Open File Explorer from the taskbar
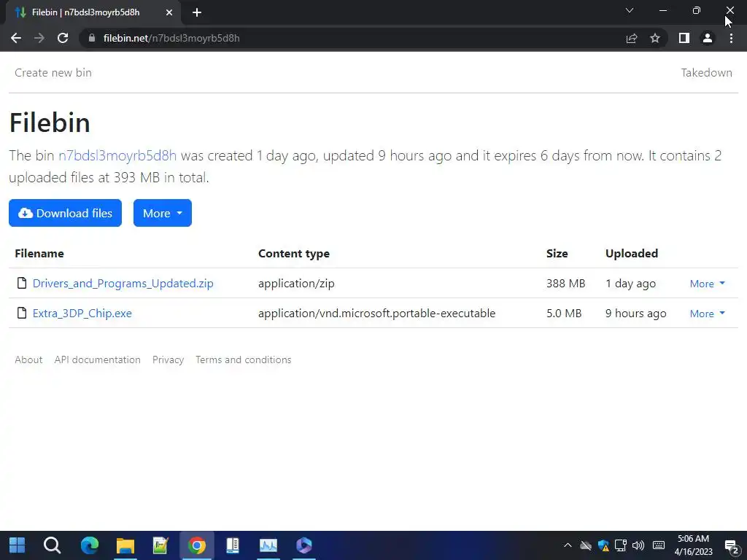This screenshot has width=747, height=560. tap(125, 545)
